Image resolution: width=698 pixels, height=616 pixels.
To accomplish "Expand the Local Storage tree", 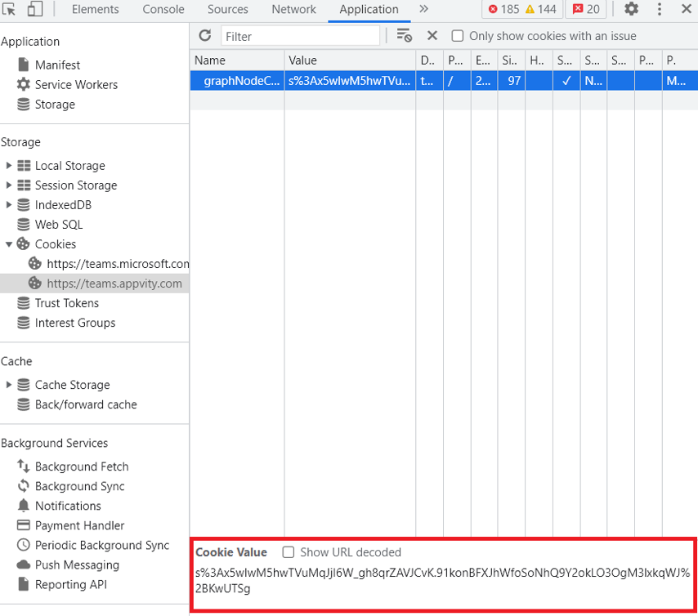I will [x=9, y=166].
